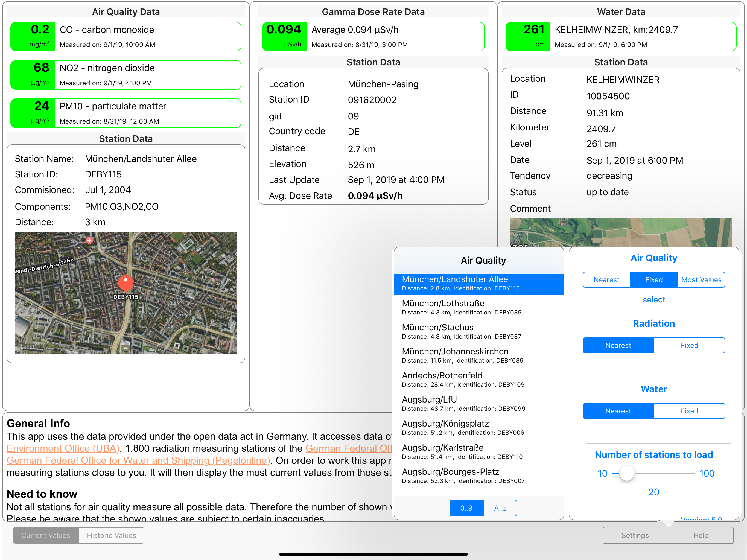Choose München/Johanneskirchen station

coord(479,355)
